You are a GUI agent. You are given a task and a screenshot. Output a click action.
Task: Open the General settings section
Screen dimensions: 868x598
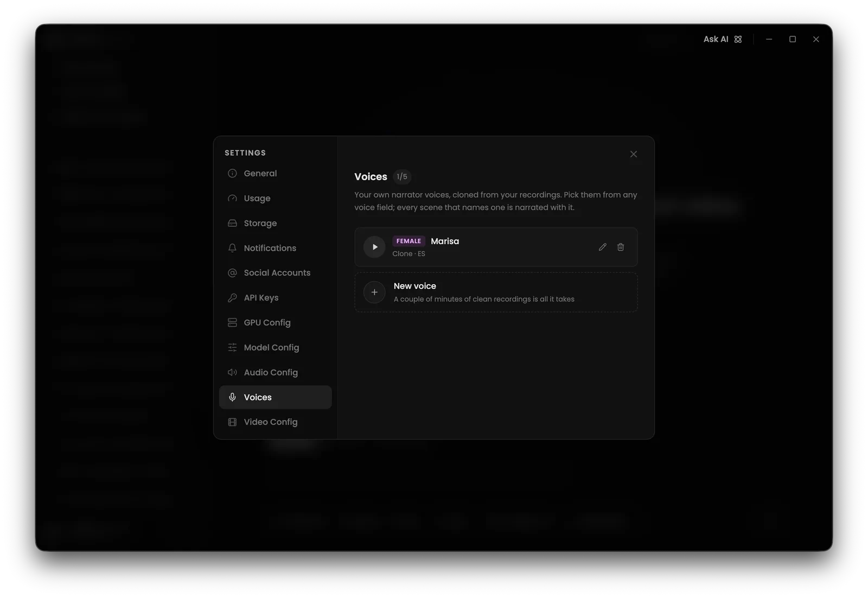[275, 173]
